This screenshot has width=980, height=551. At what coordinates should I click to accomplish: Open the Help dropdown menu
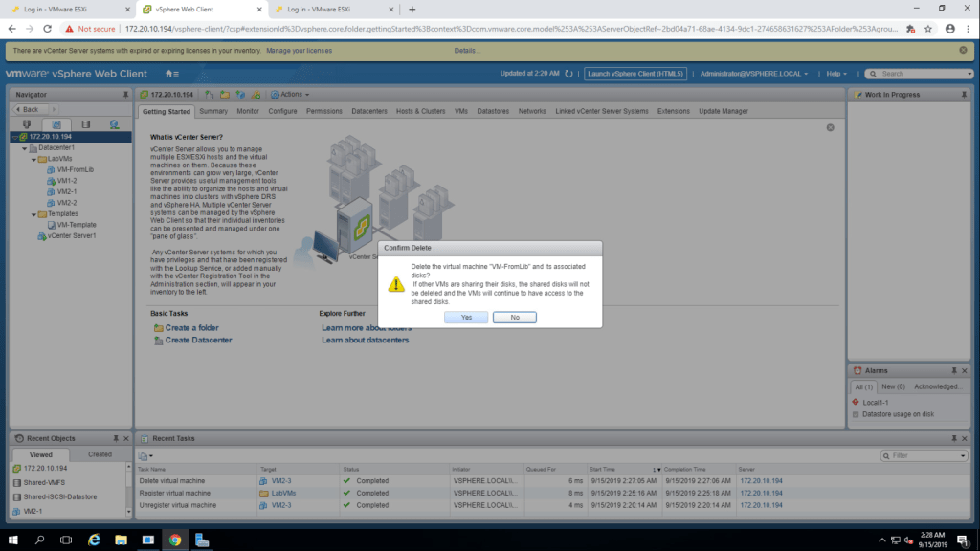click(x=837, y=74)
